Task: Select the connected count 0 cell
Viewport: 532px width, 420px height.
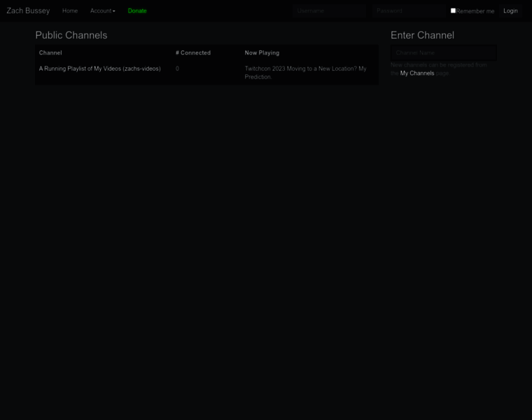Action: click(177, 69)
